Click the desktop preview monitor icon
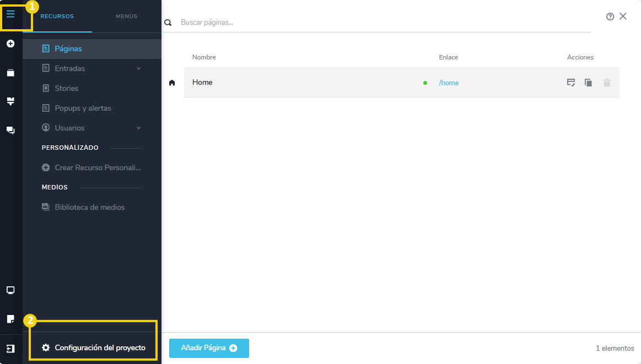The image size is (641, 364). (10, 290)
